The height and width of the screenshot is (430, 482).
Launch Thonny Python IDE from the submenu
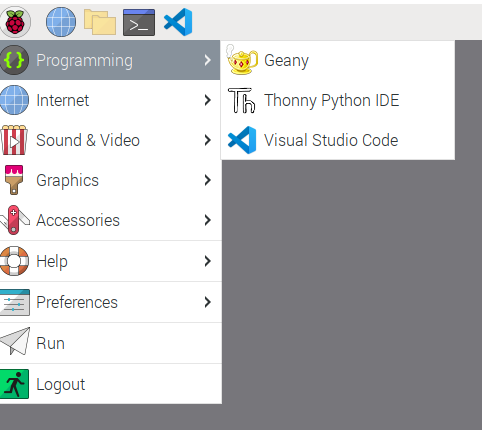tap(338, 100)
